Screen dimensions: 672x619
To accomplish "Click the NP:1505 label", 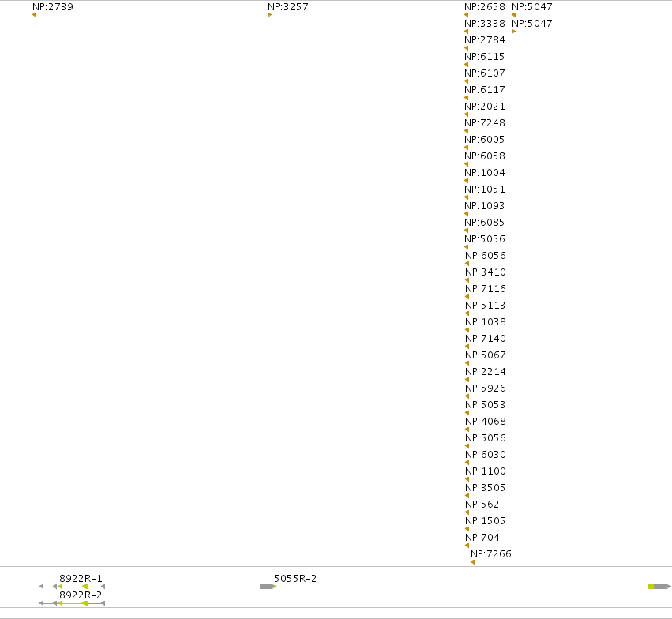I will pyautogui.click(x=486, y=521).
